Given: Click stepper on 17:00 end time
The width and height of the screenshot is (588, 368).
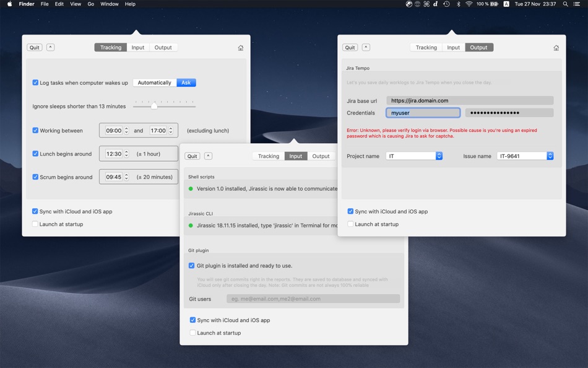Looking at the screenshot, I should pyautogui.click(x=171, y=131).
